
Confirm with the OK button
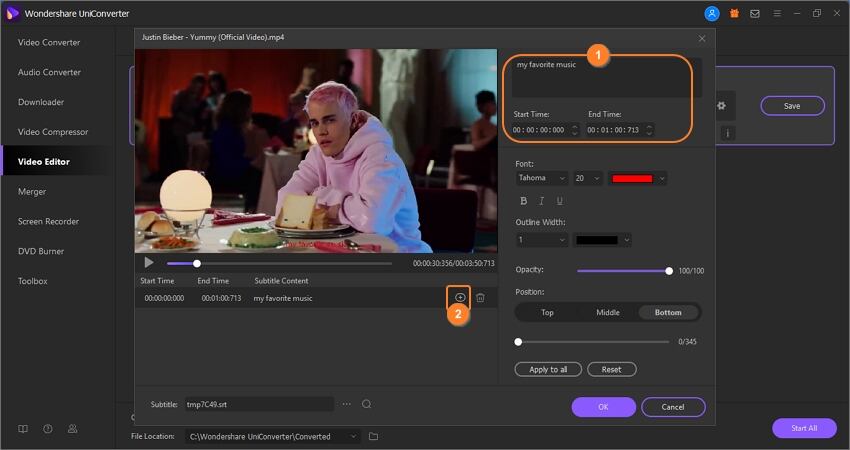click(x=603, y=407)
